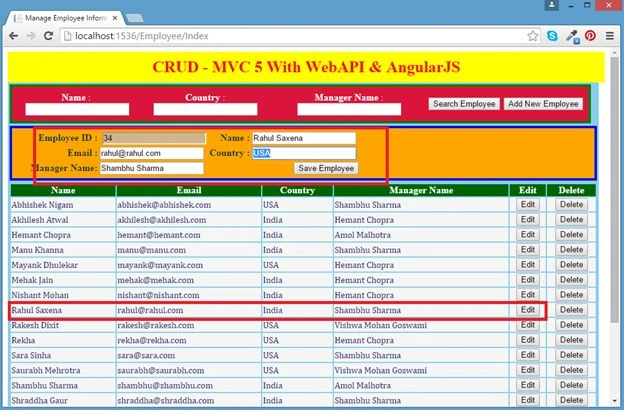The height and width of the screenshot is (410, 624).
Task: Delete the Manu Khanna row
Action: tap(571, 250)
